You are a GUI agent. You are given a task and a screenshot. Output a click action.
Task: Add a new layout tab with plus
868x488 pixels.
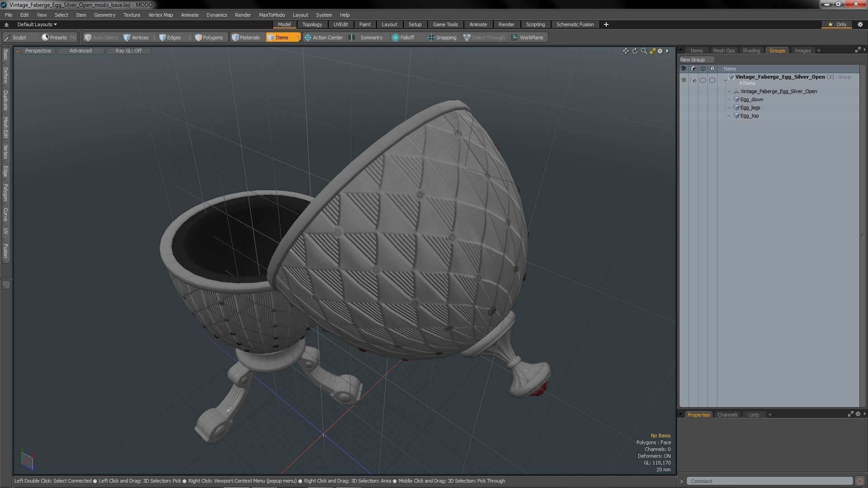[x=606, y=24]
